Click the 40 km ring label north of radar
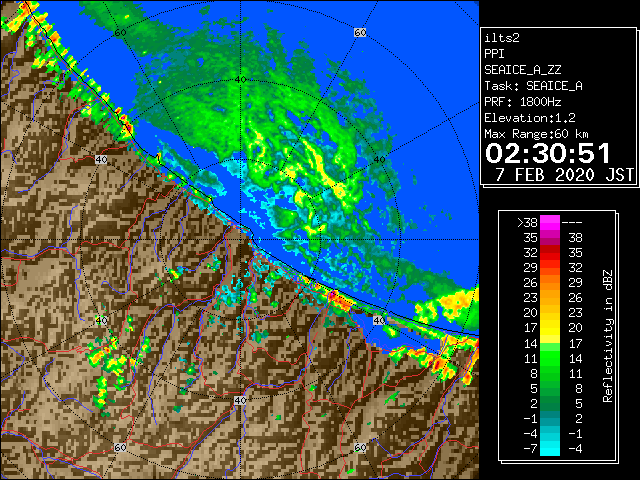The width and height of the screenshot is (640, 480). [x=241, y=79]
